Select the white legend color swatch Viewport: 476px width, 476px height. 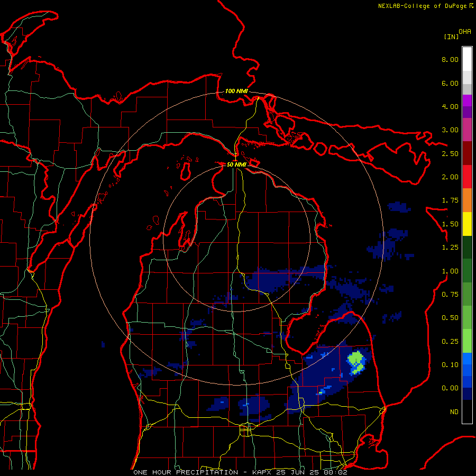click(467, 59)
